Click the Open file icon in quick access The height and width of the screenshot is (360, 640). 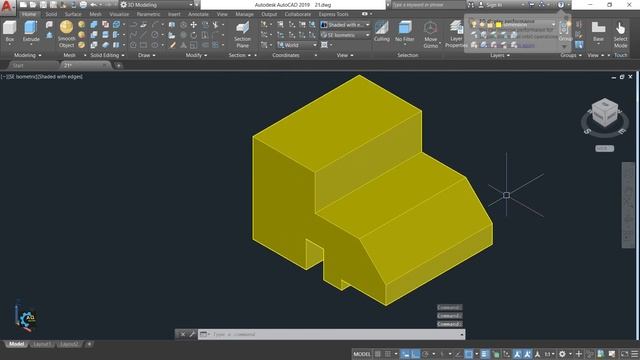[x=33, y=5]
